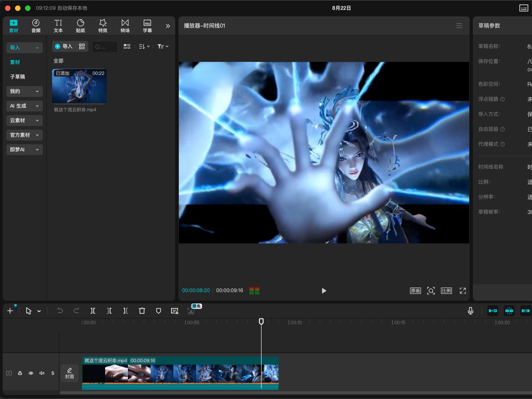The height and width of the screenshot is (399, 532).
Task: Click the timeline playhead handle
Action: pos(261,321)
